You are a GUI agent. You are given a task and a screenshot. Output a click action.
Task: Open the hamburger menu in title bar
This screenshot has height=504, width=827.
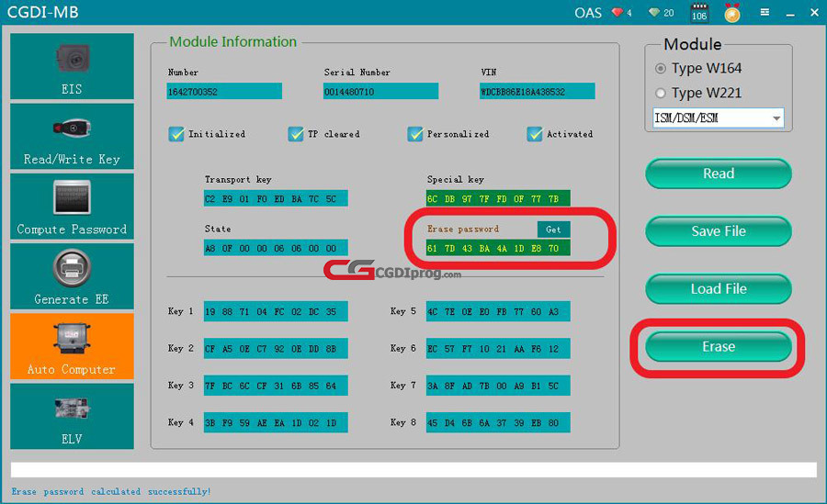(x=765, y=12)
